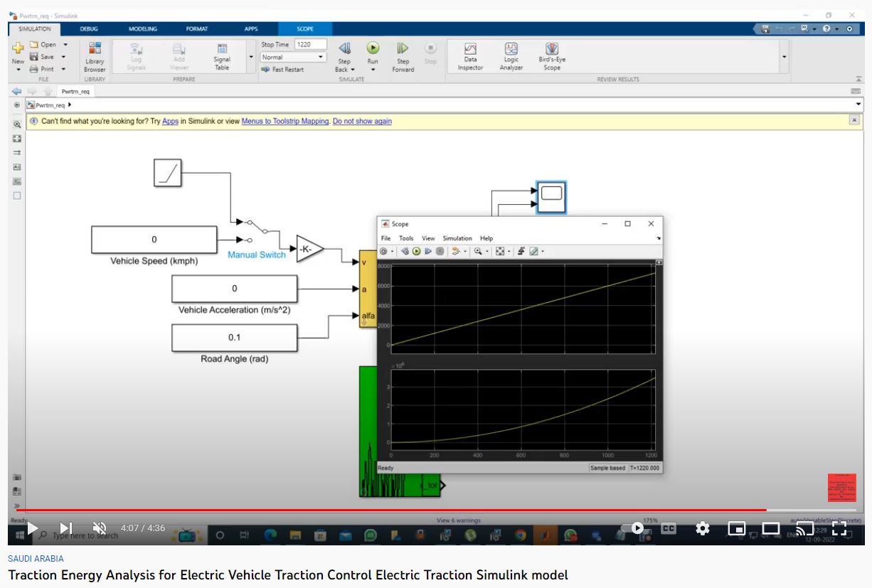Toggle closed captions CC button
Viewport: 872px width, 588px height.
click(x=668, y=528)
